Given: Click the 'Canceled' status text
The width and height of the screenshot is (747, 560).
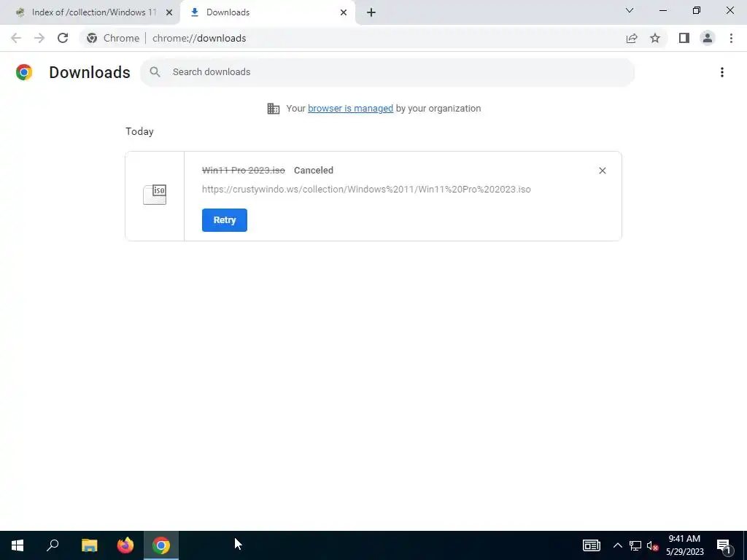Looking at the screenshot, I should point(314,171).
